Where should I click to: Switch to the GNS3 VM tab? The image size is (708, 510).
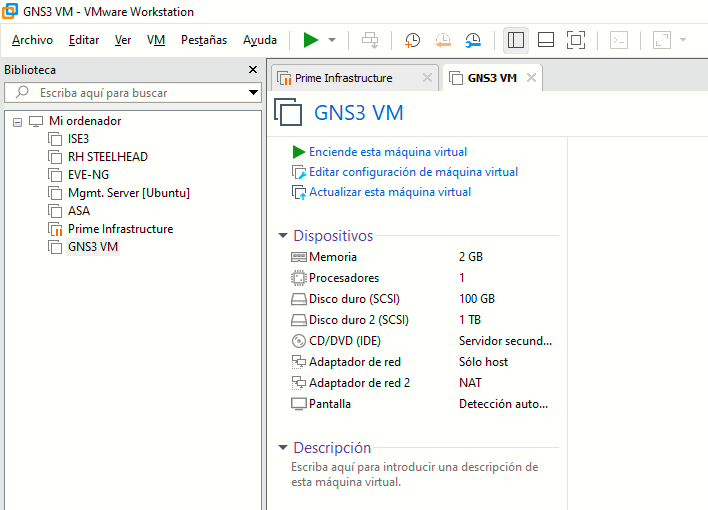pyautogui.click(x=492, y=78)
